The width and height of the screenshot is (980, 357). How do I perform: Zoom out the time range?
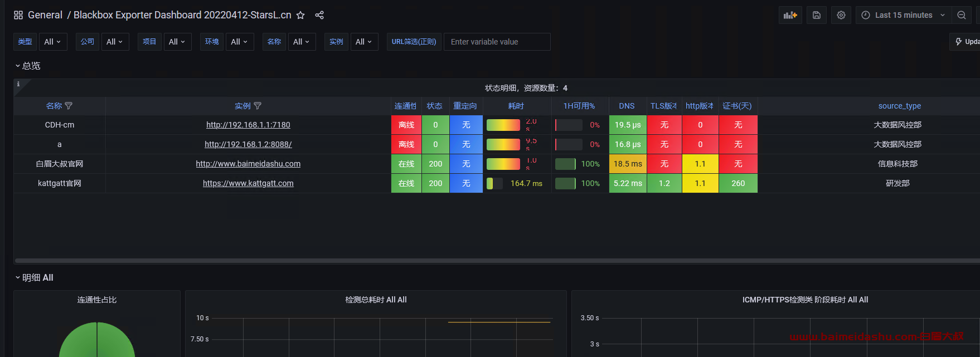(962, 15)
